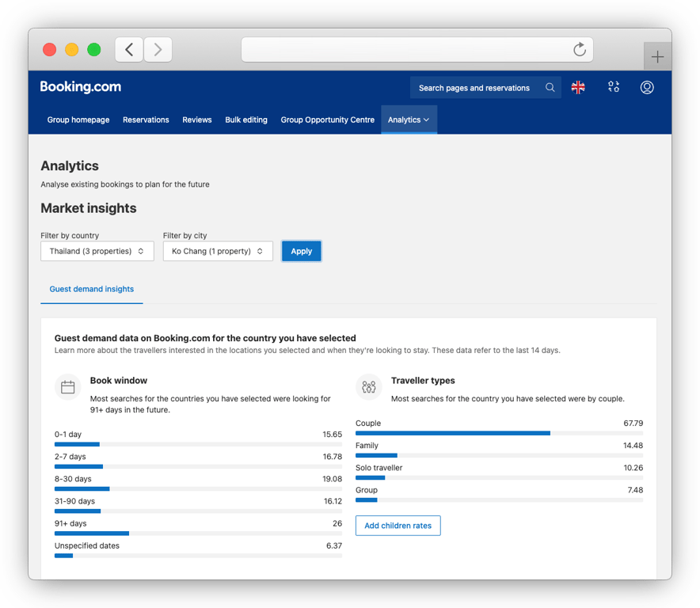
Task: Select the Guest demand insights tab
Action: (x=92, y=289)
